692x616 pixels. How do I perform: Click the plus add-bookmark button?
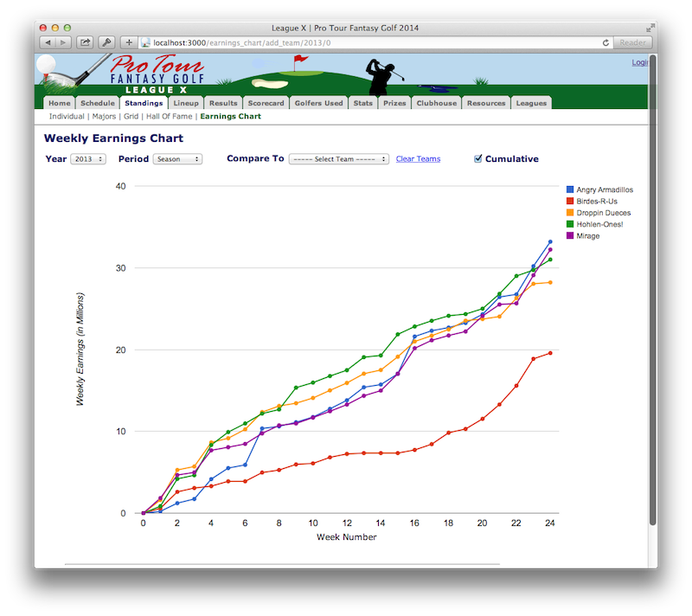pos(129,42)
